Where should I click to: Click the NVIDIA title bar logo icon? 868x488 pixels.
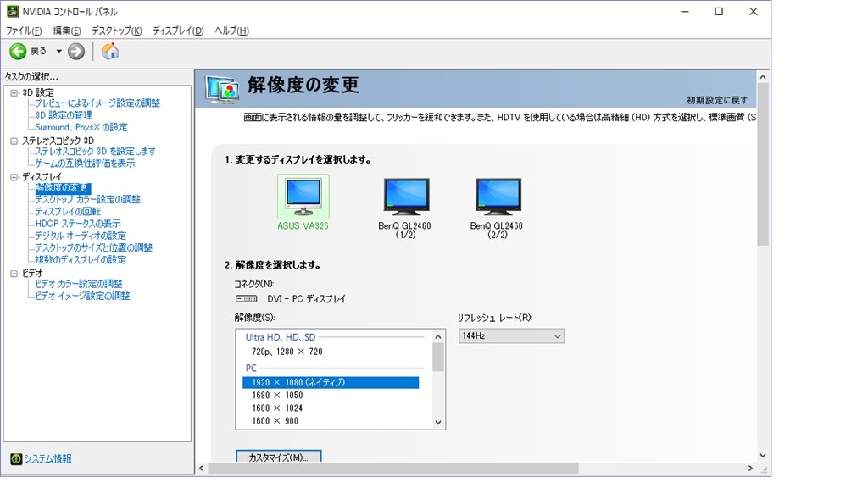12,11
